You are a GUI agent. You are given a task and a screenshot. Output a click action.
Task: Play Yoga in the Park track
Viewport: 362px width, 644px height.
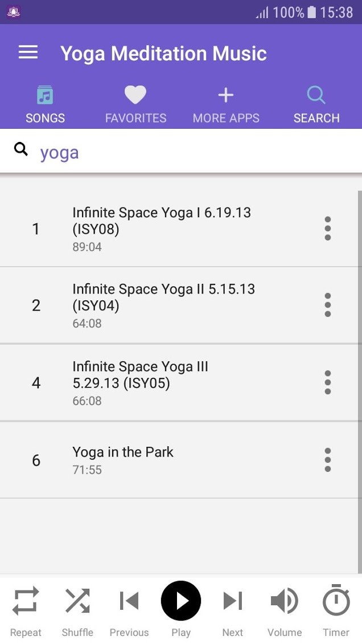click(x=171, y=460)
